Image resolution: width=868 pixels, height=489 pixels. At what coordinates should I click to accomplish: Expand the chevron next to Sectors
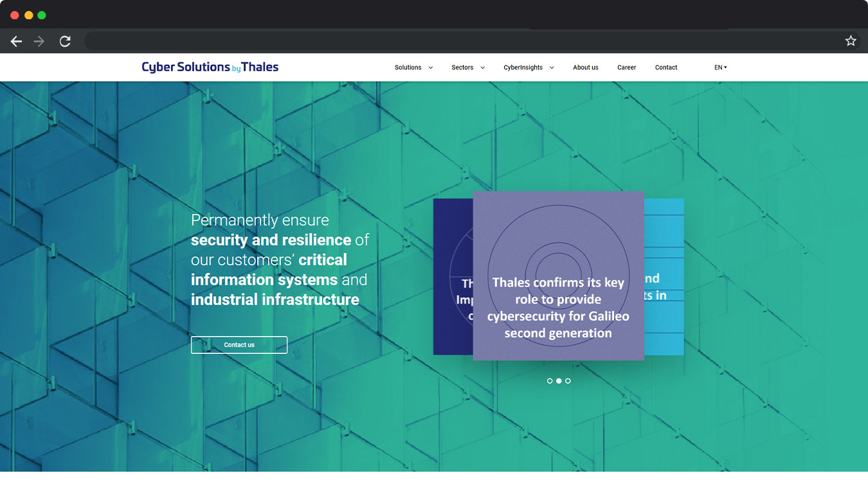coord(483,67)
